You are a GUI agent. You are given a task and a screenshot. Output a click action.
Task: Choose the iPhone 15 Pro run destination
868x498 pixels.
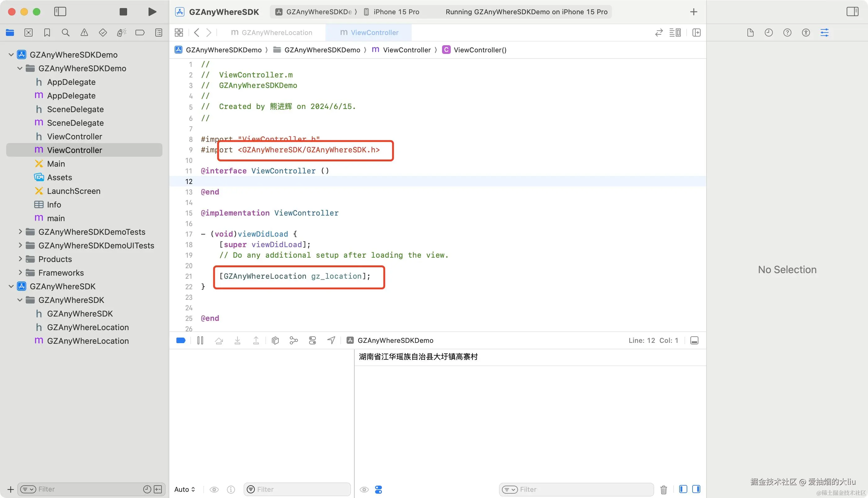(391, 12)
